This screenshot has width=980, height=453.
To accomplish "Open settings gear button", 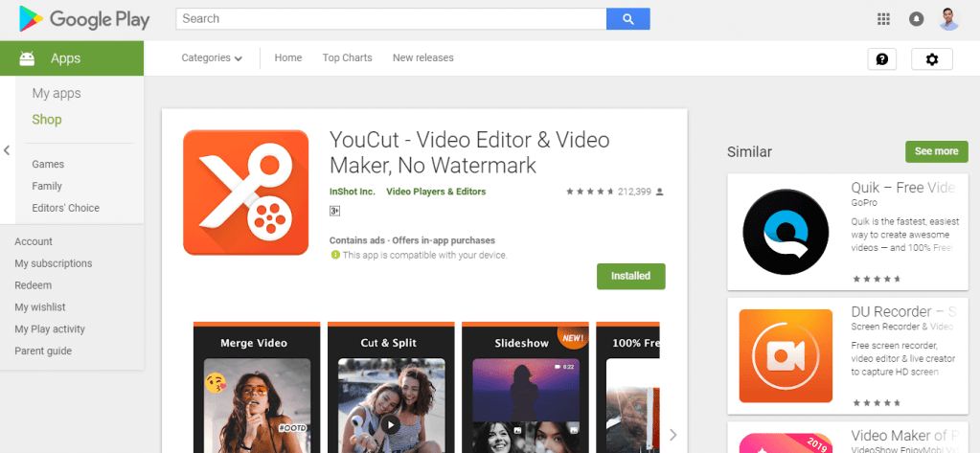I will click(x=932, y=59).
